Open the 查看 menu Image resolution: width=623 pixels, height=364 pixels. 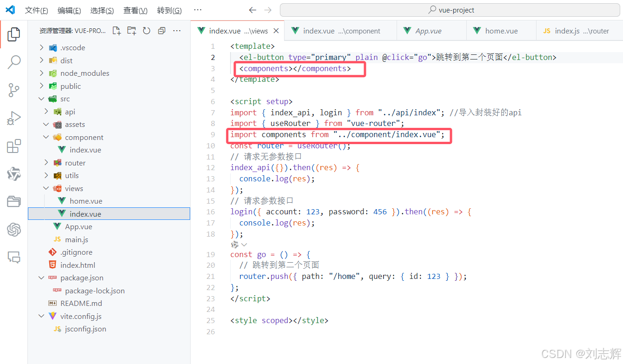click(135, 10)
